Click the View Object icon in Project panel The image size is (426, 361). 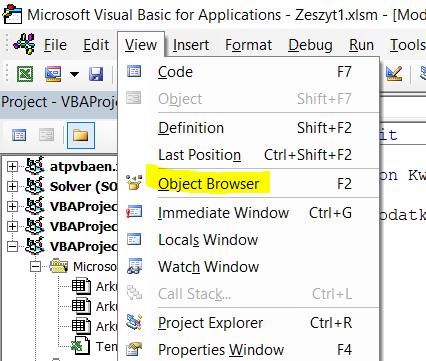(46, 135)
